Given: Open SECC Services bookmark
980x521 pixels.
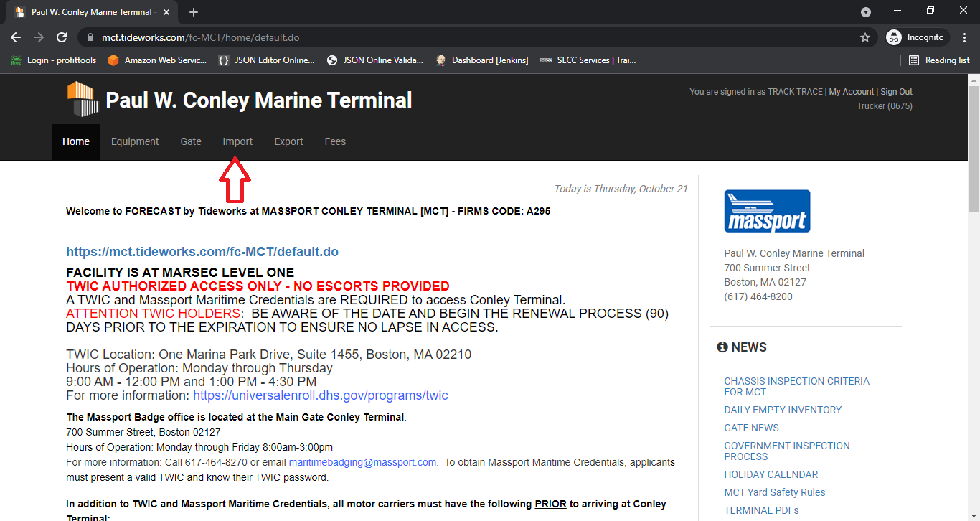Looking at the screenshot, I should (x=588, y=60).
